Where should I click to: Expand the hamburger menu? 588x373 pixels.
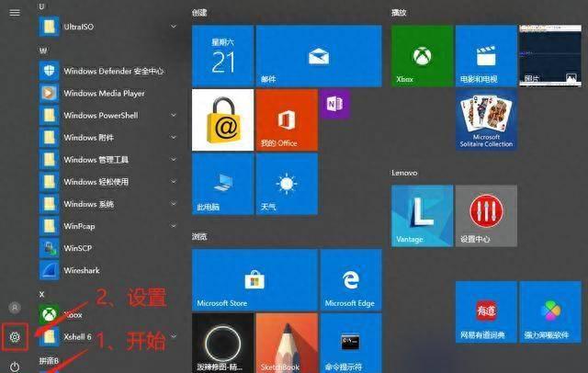(x=15, y=13)
